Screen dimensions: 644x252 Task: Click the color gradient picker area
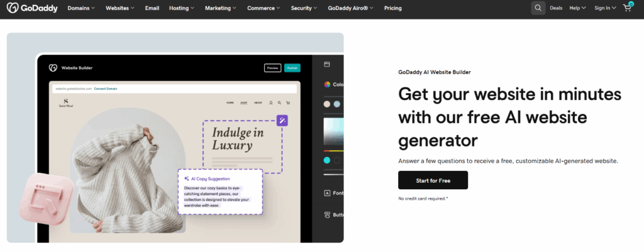pyautogui.click(x=333, y=132)
